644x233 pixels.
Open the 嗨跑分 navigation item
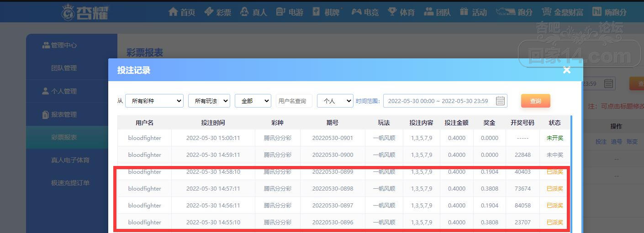[610, 12]
